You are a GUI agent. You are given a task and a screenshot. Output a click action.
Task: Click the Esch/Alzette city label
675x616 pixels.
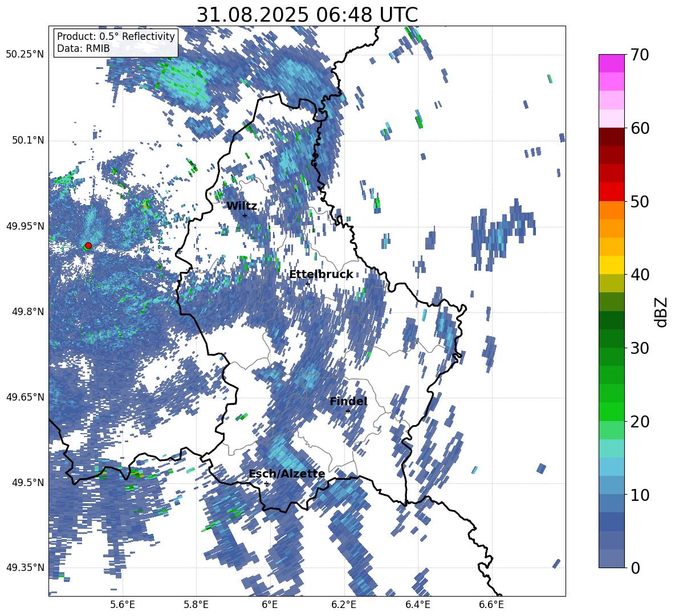tap(287, 474)
